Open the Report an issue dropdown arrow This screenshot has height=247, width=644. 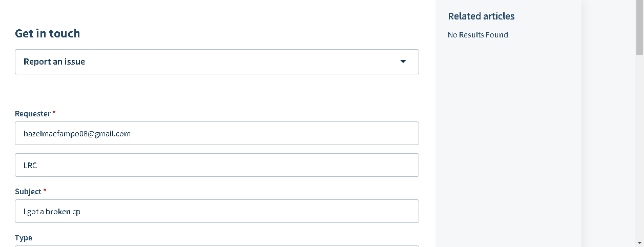coord(403,61)
